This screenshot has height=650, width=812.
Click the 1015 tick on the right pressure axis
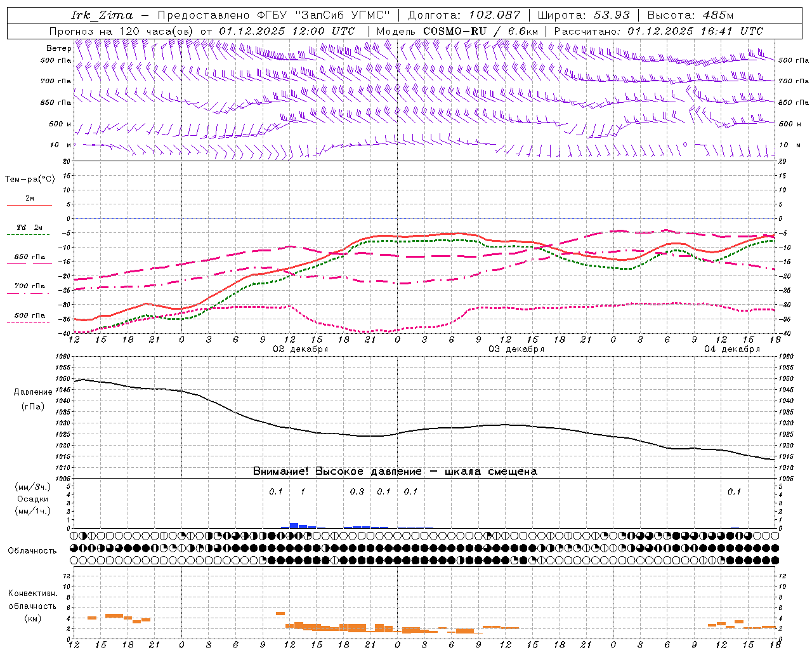coord(786,456)
